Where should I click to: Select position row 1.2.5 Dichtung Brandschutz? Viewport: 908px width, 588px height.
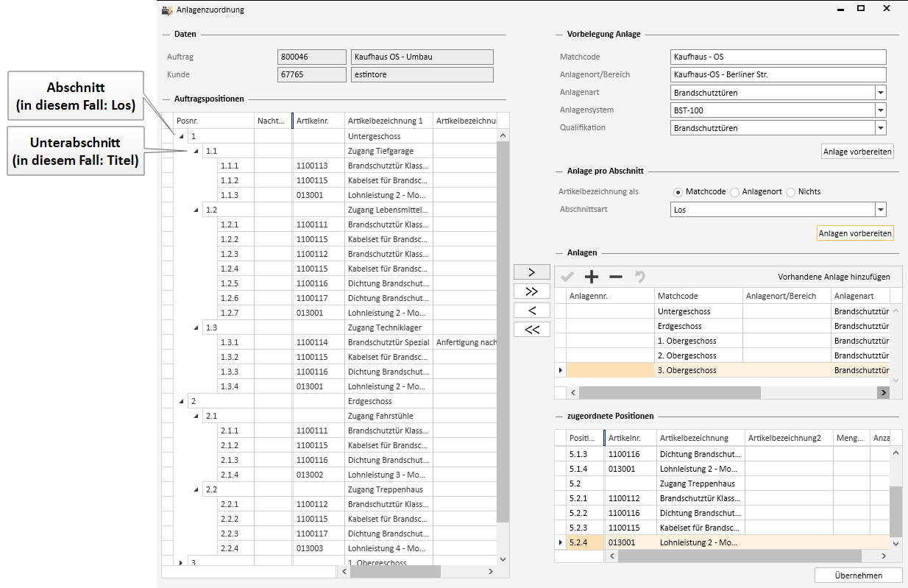point(330,283)
